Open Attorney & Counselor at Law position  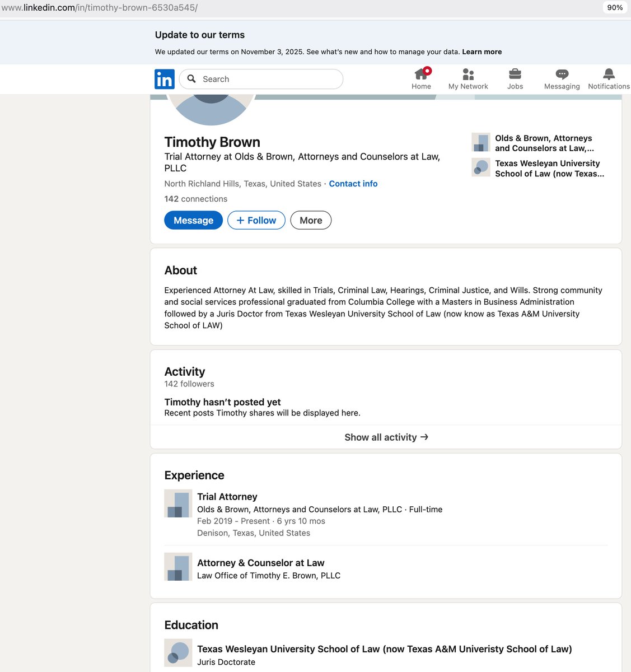(x=261, y=563)
